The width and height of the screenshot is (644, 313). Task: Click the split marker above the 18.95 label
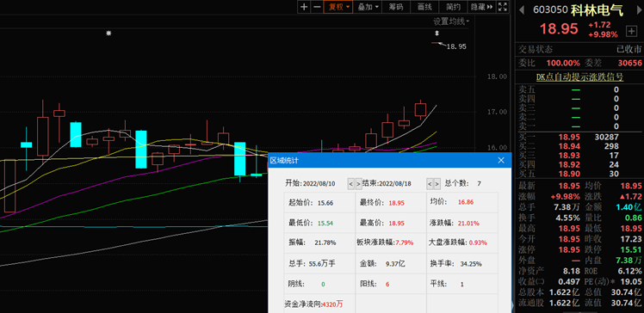[438, 34]
